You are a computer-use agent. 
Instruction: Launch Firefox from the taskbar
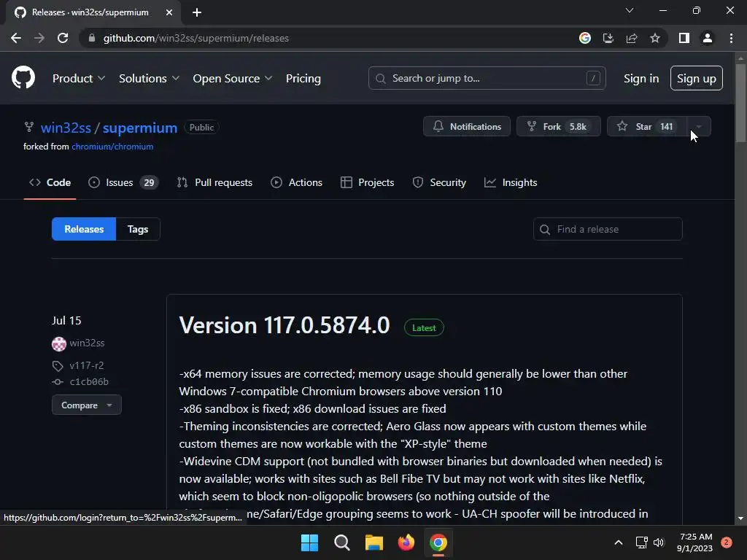(x=406, y=542)
